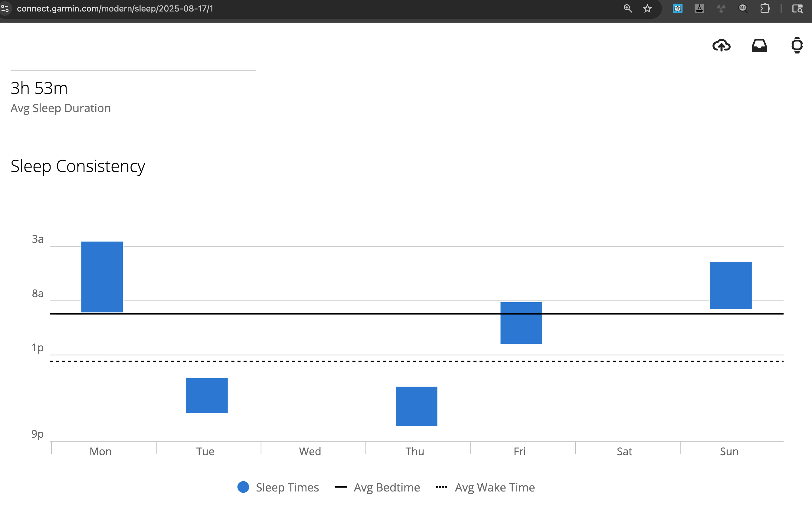The height and width of the screenshot is (506, 812).
Task: Toggle Avg Wake Time in legend
Action: pos(485,487)
